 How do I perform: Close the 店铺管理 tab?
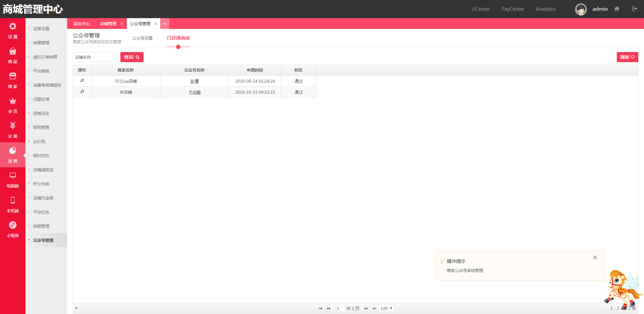122,24
